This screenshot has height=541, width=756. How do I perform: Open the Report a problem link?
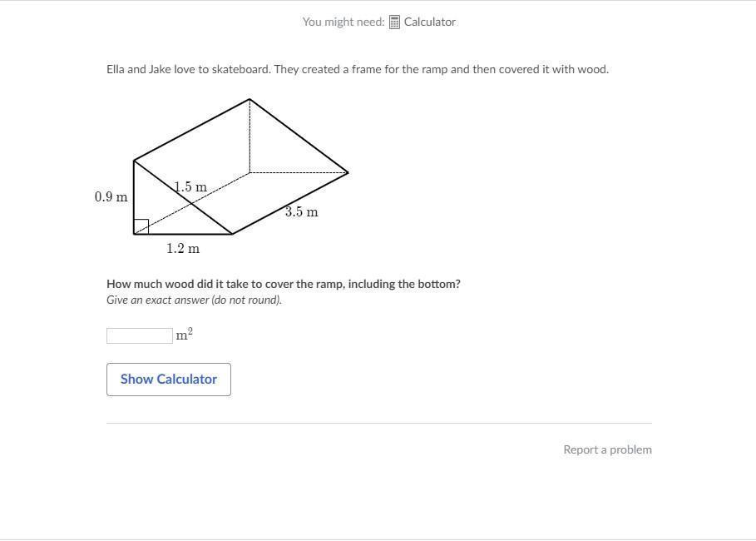pyautogui.click(x=607, y=449)
